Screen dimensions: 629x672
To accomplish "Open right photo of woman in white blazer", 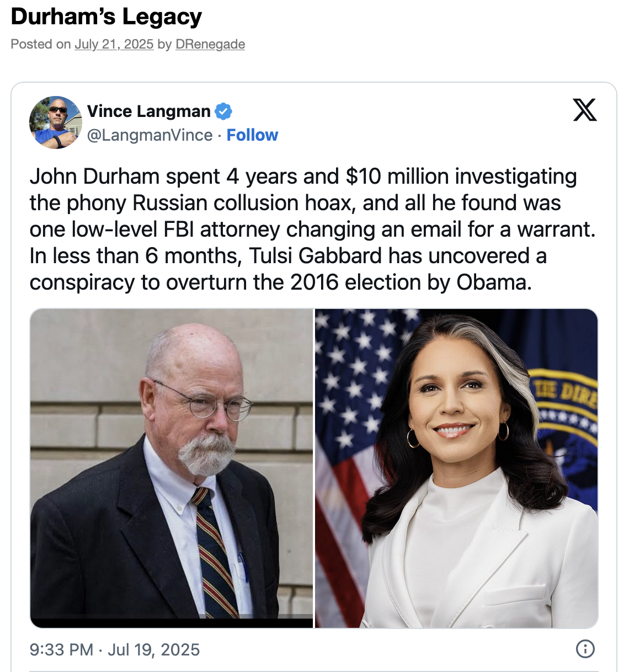I will 456,468.
